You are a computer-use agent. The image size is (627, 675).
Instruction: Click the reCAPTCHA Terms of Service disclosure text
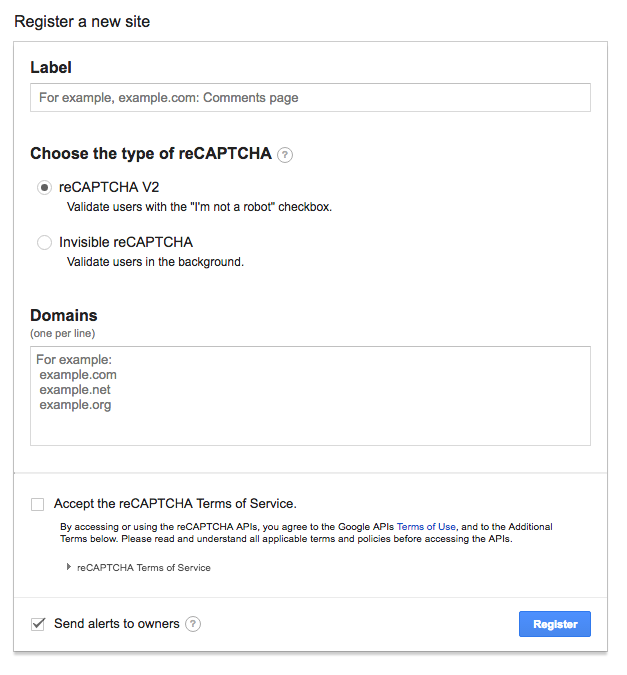tap(144, 568)
